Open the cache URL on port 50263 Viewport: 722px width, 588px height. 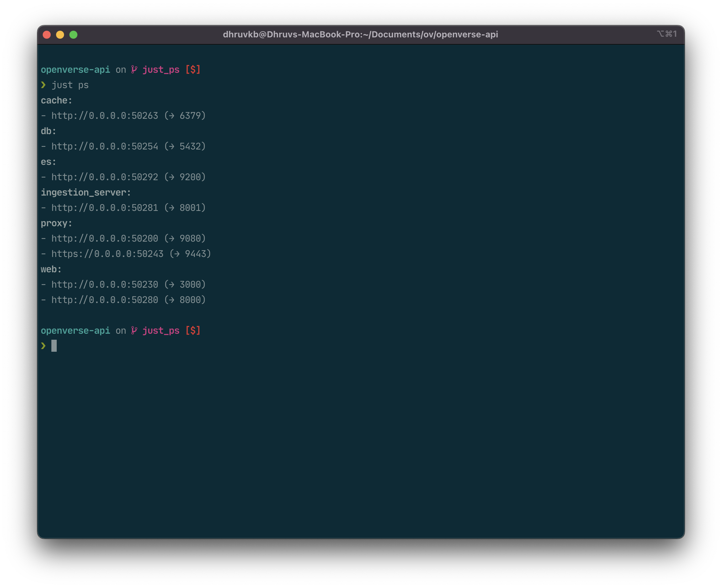click(x=105, y=115)
